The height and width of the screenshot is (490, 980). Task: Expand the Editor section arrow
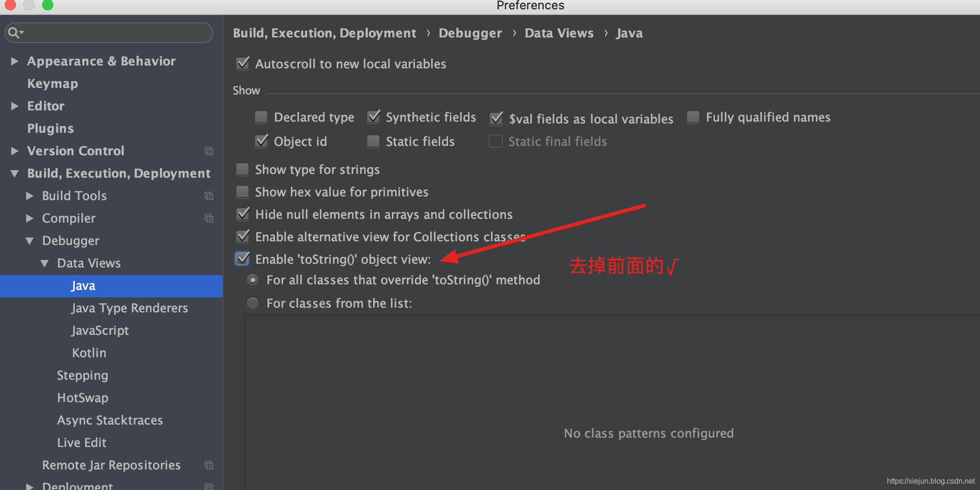[x=14, y=106]
